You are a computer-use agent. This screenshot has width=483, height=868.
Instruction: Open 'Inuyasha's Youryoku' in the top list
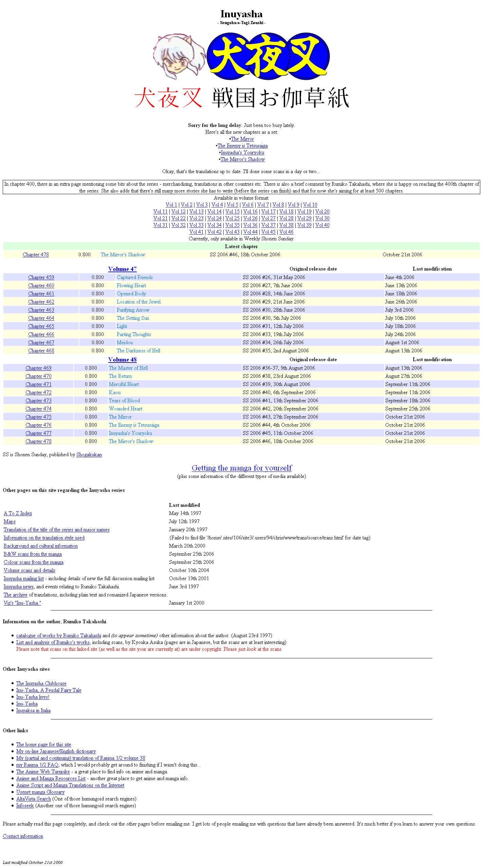pyautogui.click(x=242, y=152)
